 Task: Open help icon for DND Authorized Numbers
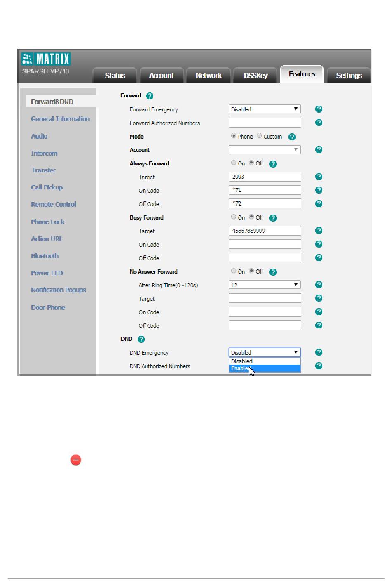[319, 366]
